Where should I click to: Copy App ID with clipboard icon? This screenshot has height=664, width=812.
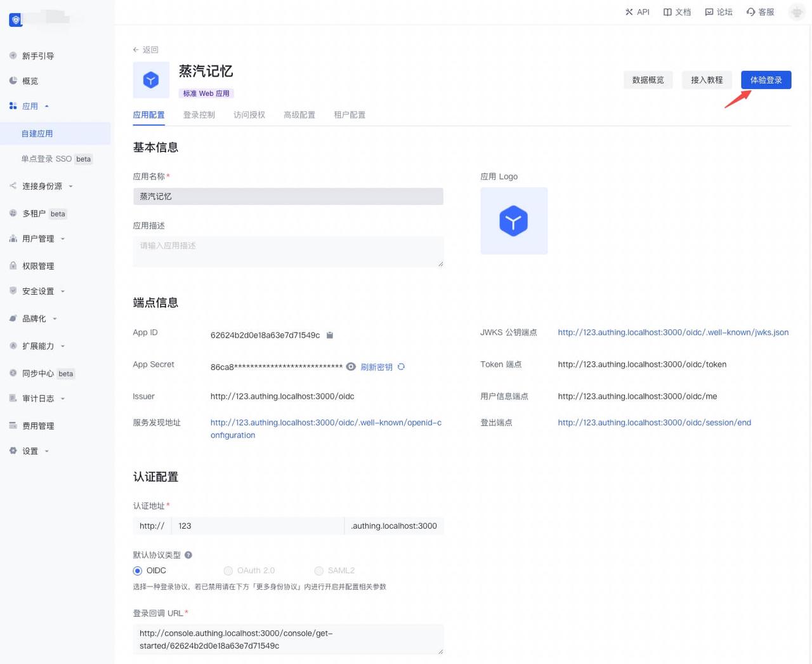tap(330, 335)
